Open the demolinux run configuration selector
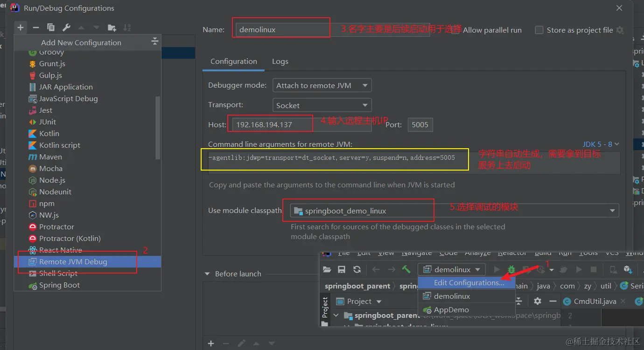This screenshot has height=350, width=644. (x=452, y=269)
